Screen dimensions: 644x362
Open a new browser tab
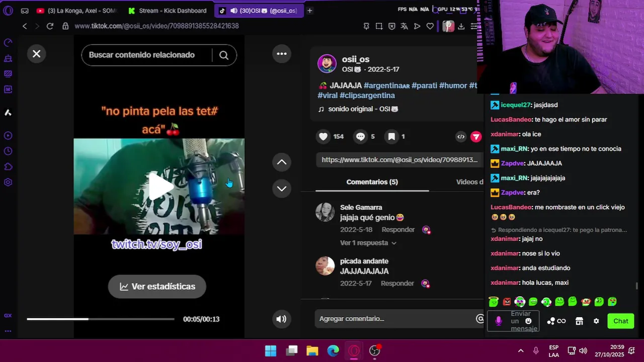(x=310, y=11)
